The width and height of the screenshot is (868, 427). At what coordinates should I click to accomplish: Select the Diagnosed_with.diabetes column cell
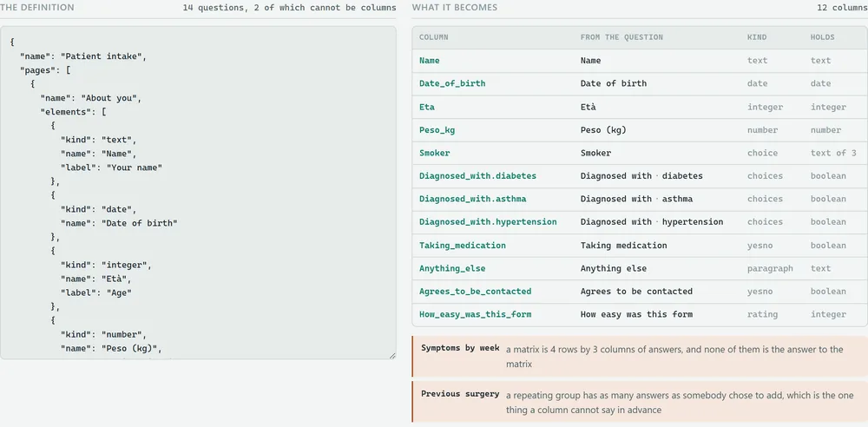477,176
